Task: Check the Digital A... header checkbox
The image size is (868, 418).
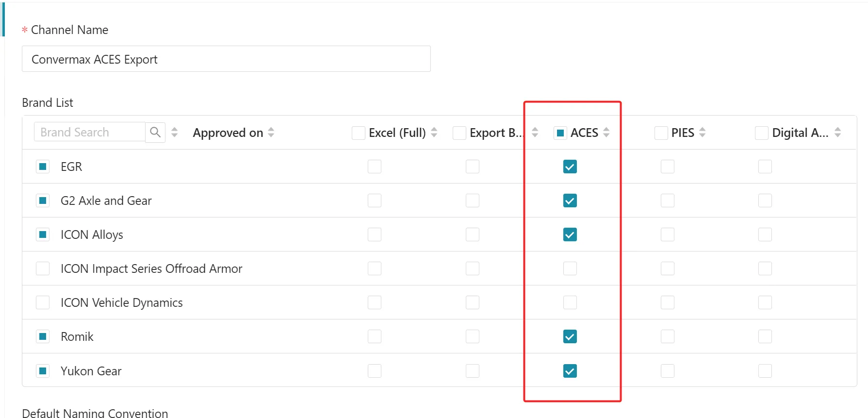Action: click(762, 133)
